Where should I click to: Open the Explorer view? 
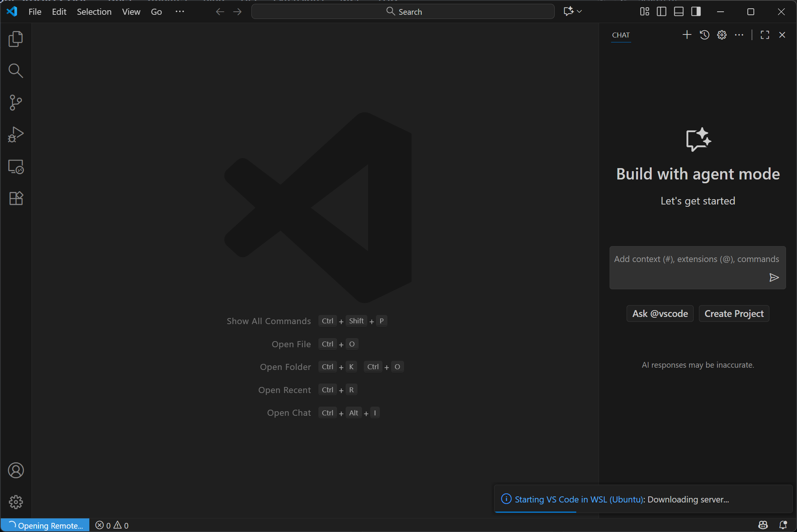(x=16, y=39)
